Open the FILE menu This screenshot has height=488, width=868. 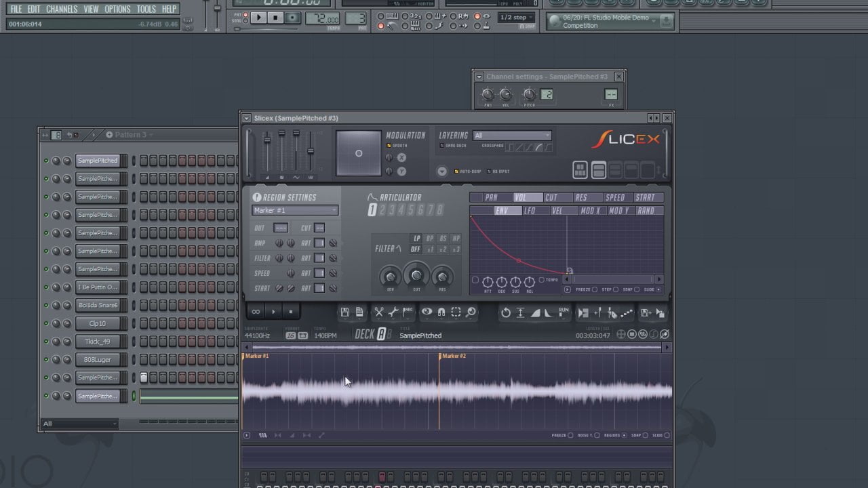click(16, 9)
